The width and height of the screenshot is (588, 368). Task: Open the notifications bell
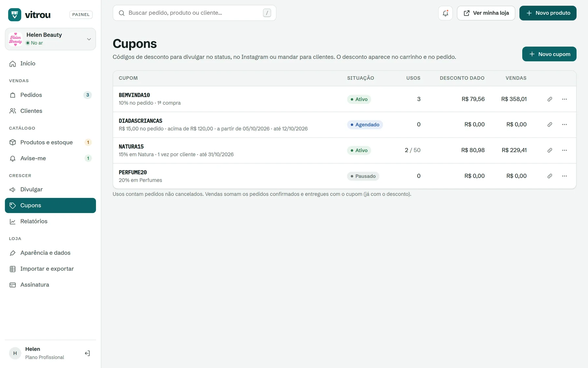445,13
